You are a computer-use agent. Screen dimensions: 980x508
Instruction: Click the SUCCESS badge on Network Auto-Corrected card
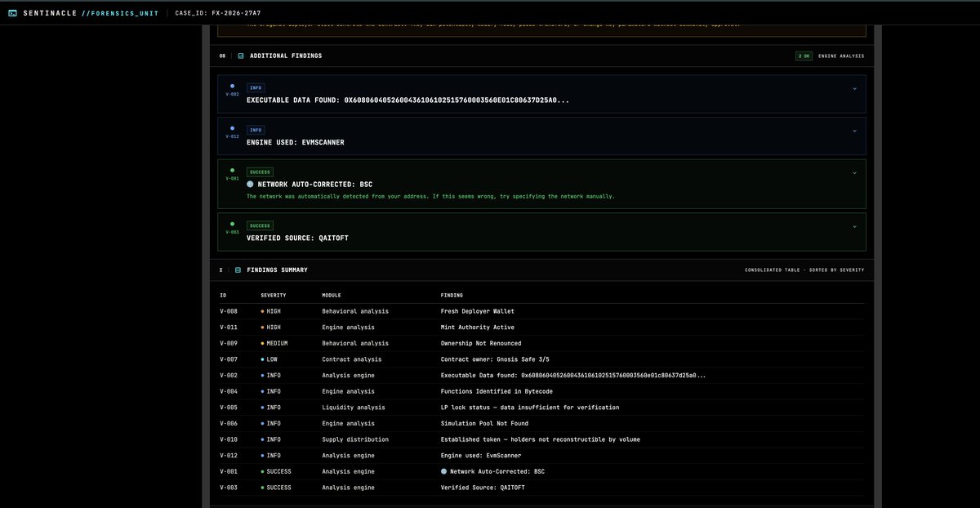(x=260, y=172)
